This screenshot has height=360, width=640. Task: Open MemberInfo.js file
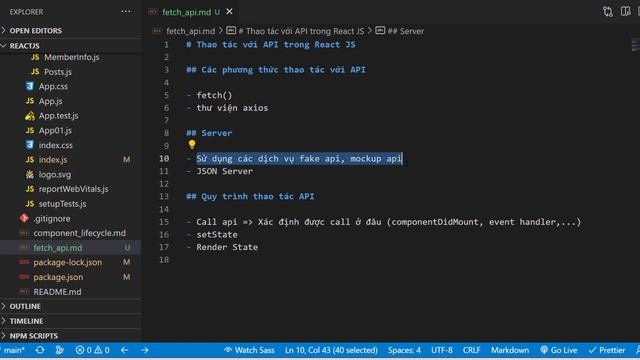(x=71, y=57)
